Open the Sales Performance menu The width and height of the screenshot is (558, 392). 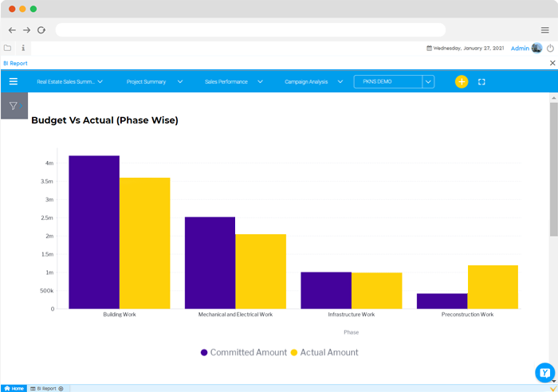tap(234, 81)
